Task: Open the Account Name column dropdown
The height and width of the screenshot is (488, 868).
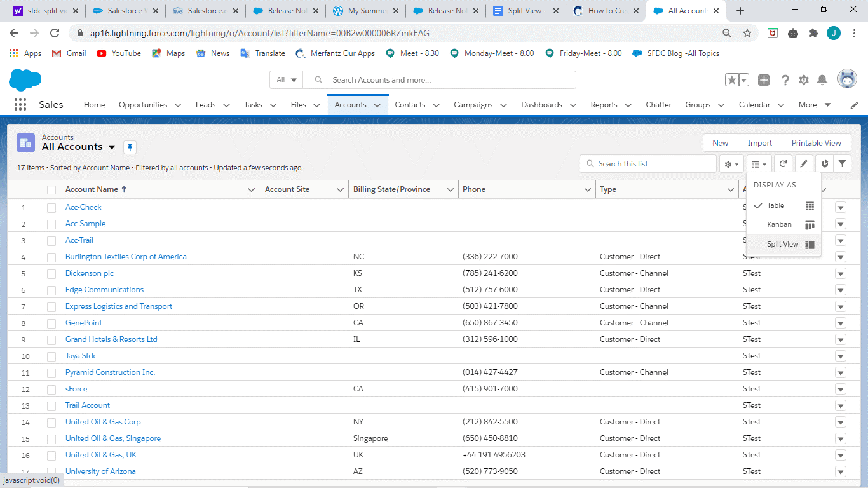Action: tap(252, 189)
